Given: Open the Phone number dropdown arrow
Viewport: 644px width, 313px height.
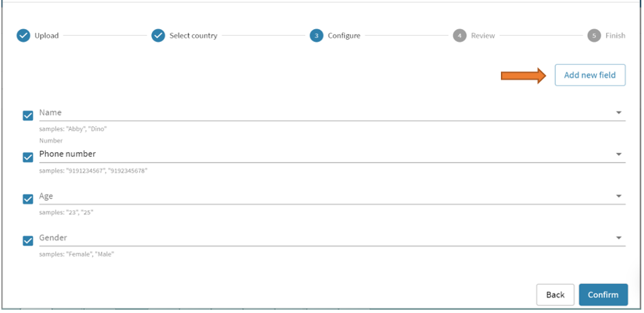Looking at the screenshot, I should pos(618,155).
